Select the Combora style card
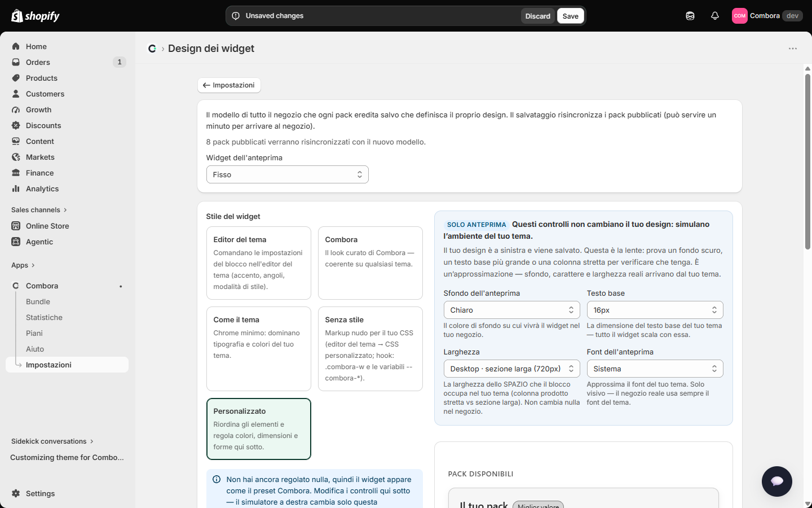This screenshot has height=508, width=812. pos(370,263)
